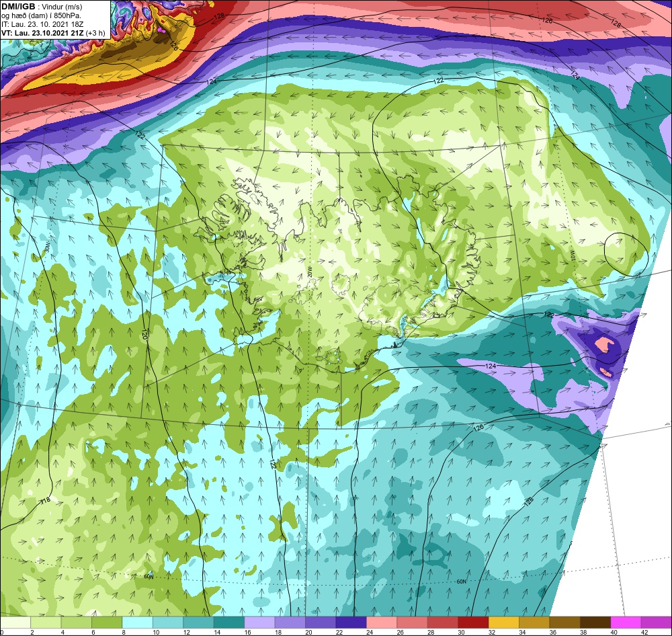Click the 'IT: Lau. 23. 10. 2021 18Z' line

(42, 24)
